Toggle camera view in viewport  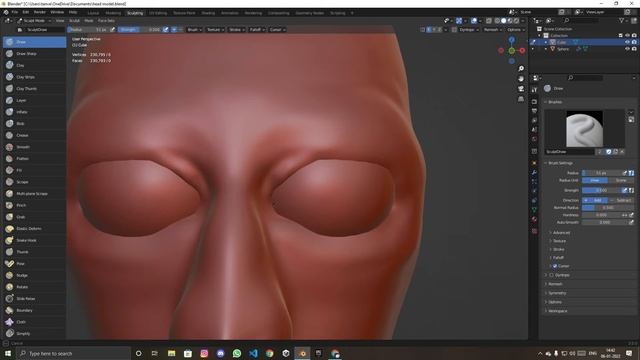coord(521,89)
